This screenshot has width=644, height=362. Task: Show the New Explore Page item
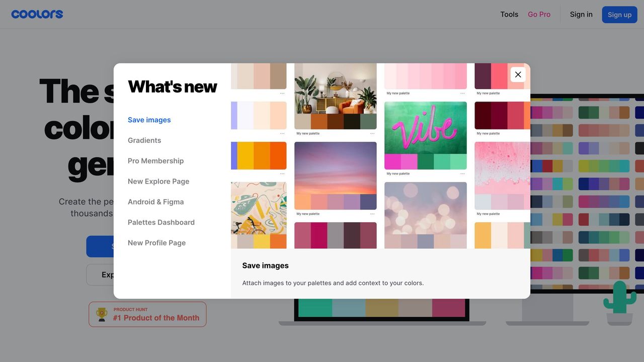click(158, 182)
